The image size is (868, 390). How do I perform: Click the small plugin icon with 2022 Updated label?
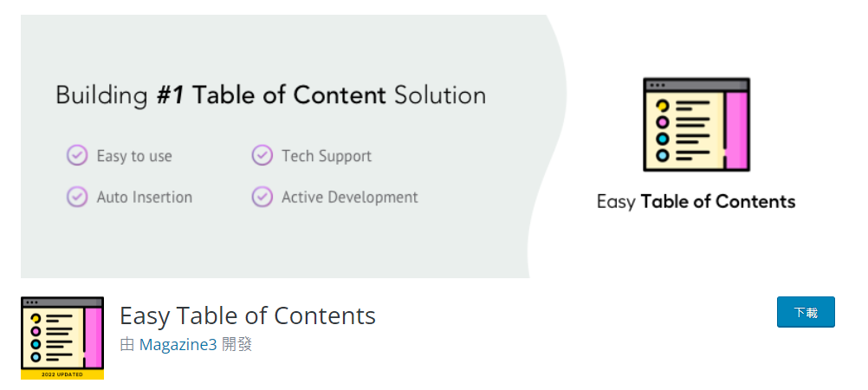tap(62, 338)
